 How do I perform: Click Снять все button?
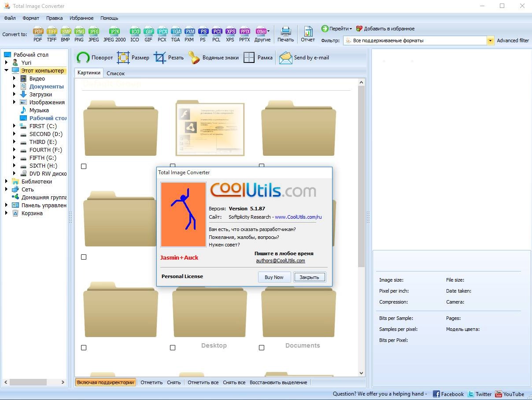234,382
